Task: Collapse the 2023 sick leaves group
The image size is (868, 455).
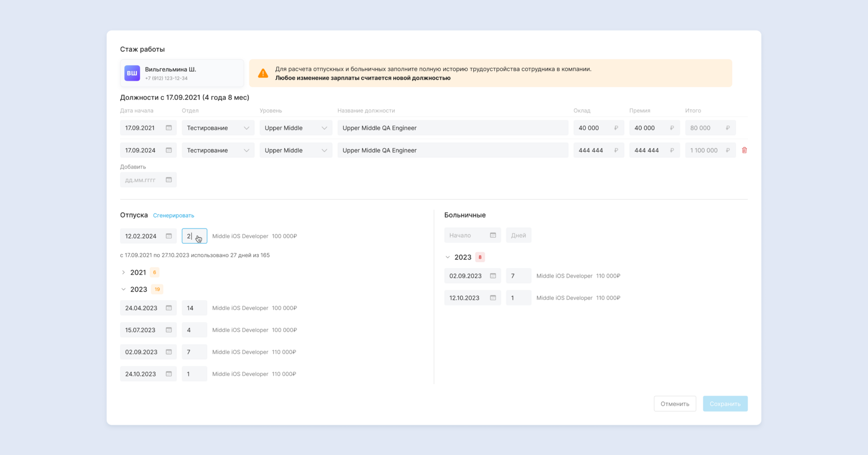Action: (448, 257)
